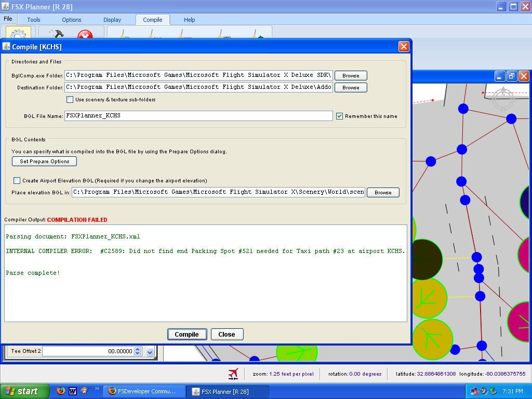Open the Tools tab
Viewport: 532px width, 399px height.
(x=34, y=20)
